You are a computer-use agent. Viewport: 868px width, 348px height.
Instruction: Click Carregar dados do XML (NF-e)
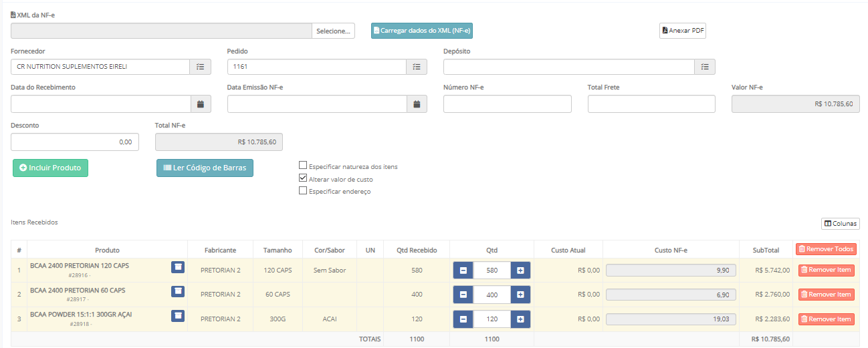[422, 31]
